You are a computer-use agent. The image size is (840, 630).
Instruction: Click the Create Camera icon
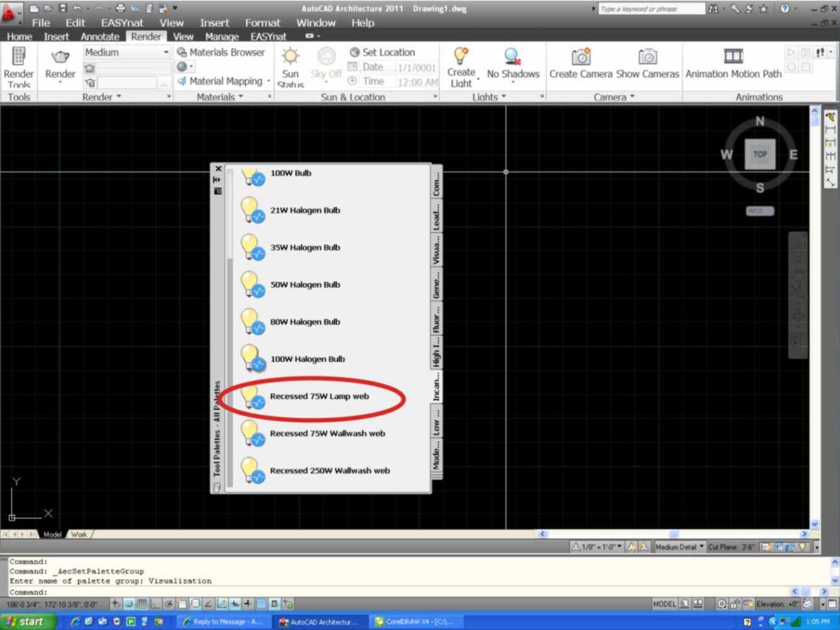click(581, 57)
